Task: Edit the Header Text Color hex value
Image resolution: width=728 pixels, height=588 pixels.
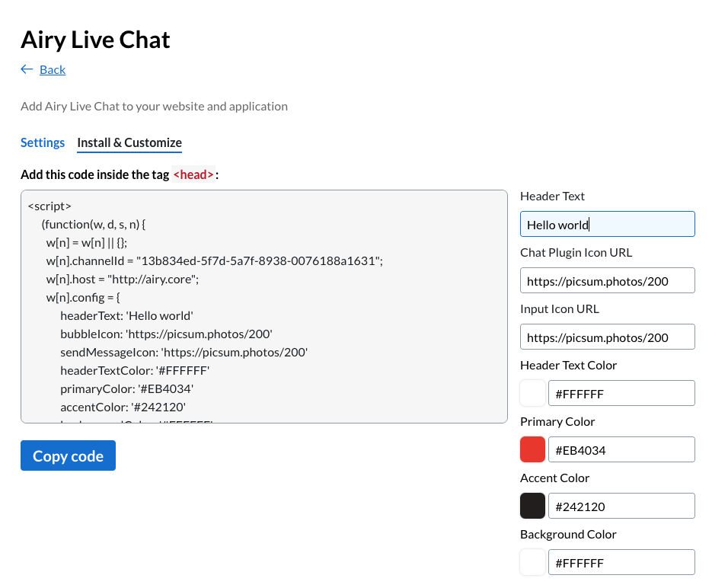Action: coord(621,393)
